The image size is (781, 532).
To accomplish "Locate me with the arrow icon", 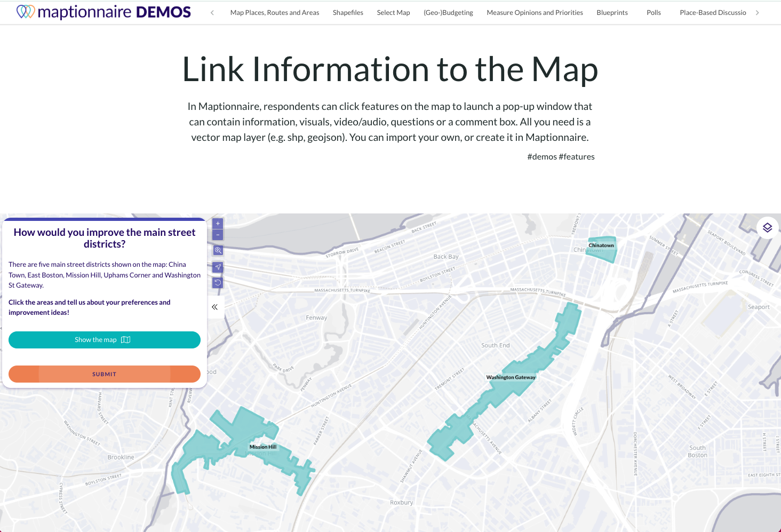I will click(x=218, y=267).
